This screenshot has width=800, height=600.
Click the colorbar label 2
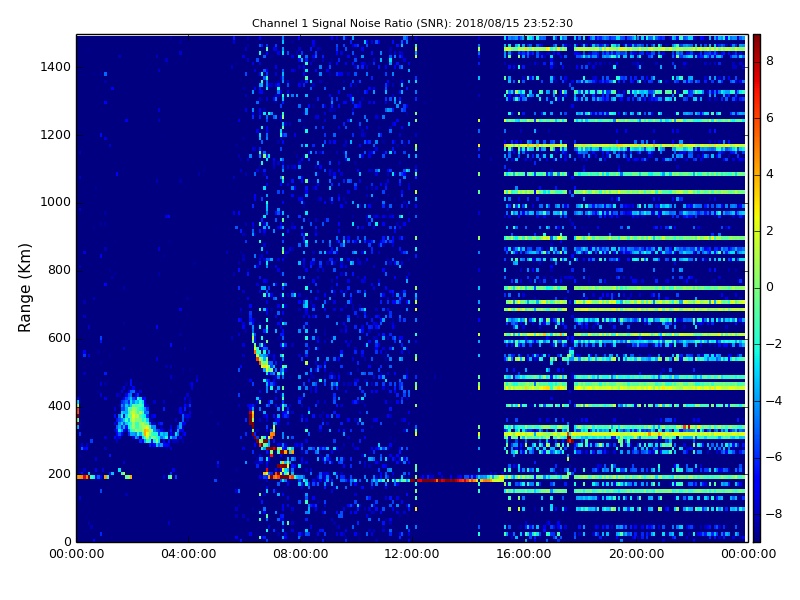click(770, 231)
